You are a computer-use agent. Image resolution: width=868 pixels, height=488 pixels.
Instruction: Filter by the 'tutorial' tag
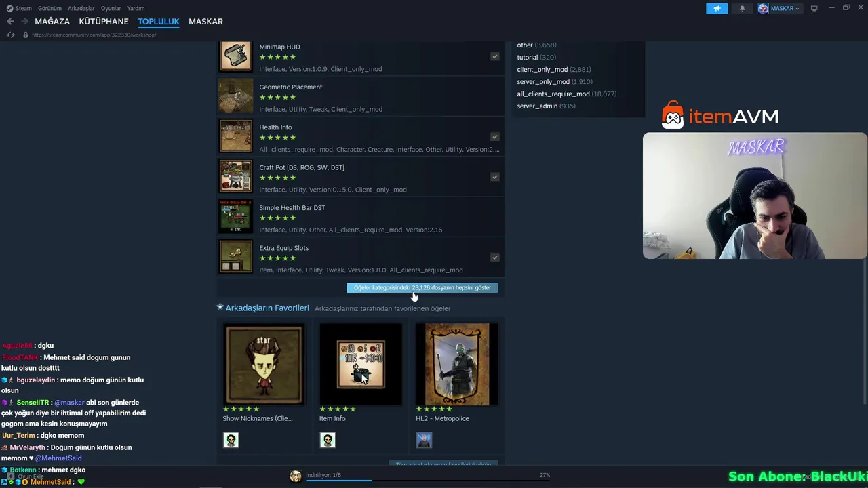(527, 58)
